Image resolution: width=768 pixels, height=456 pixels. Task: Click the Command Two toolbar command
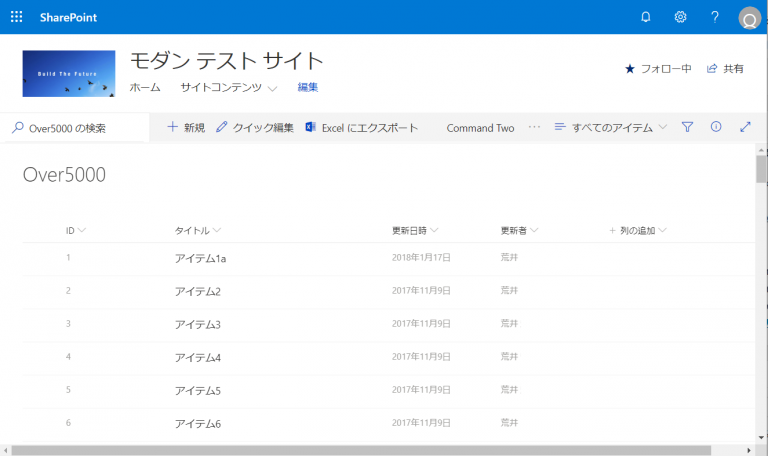[480, 128]
